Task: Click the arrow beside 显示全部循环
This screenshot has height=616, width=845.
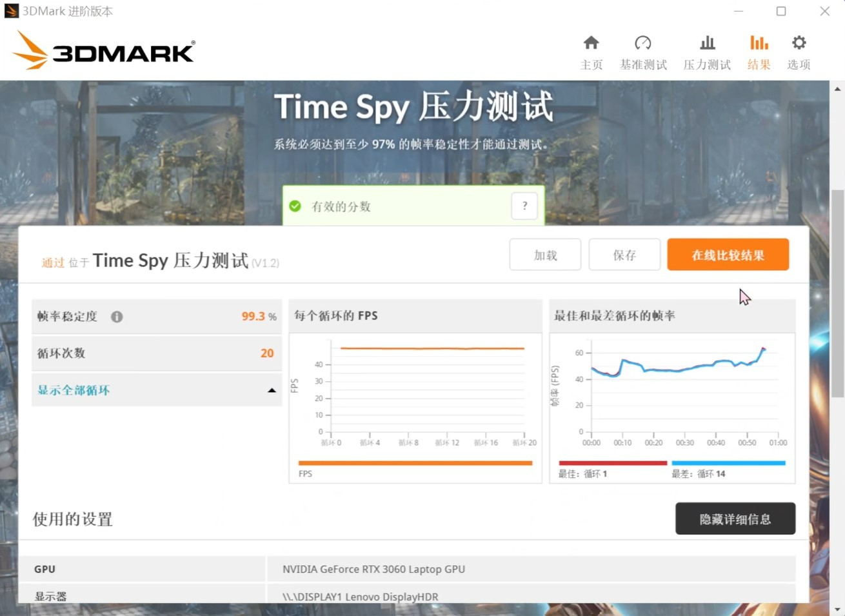Action: (x=272, y=390)
